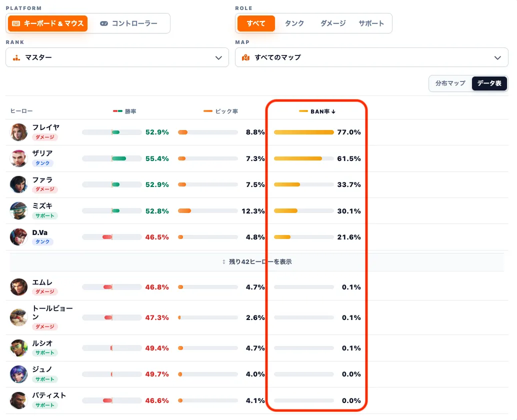Expand 残り42ヒーローを表示 row

257,262
